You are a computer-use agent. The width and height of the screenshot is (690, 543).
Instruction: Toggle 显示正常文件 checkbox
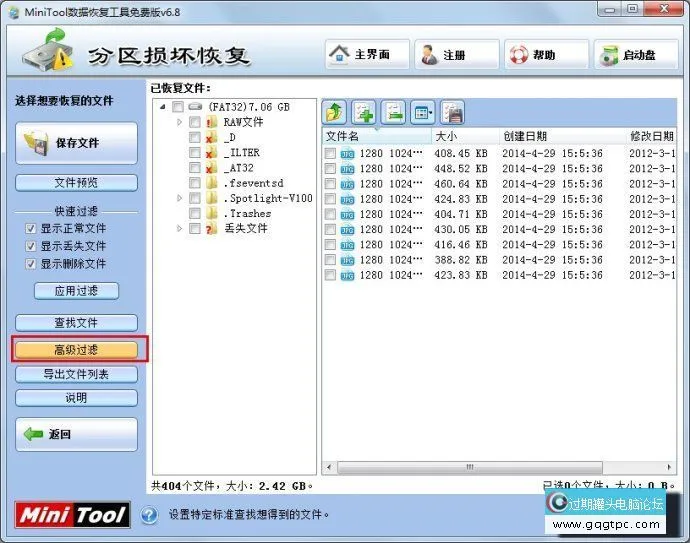[30, 228]
